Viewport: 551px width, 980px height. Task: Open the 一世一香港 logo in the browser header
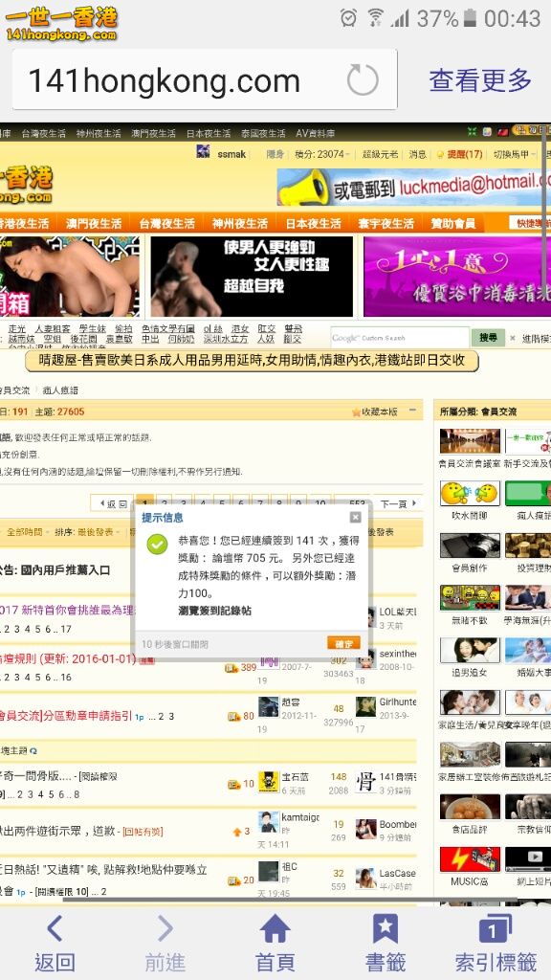(60, 24)
